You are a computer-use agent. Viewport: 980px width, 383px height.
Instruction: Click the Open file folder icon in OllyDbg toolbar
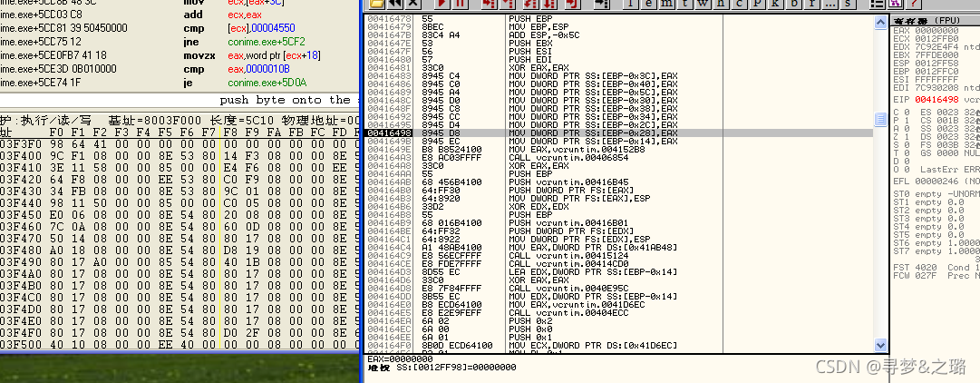376,4
